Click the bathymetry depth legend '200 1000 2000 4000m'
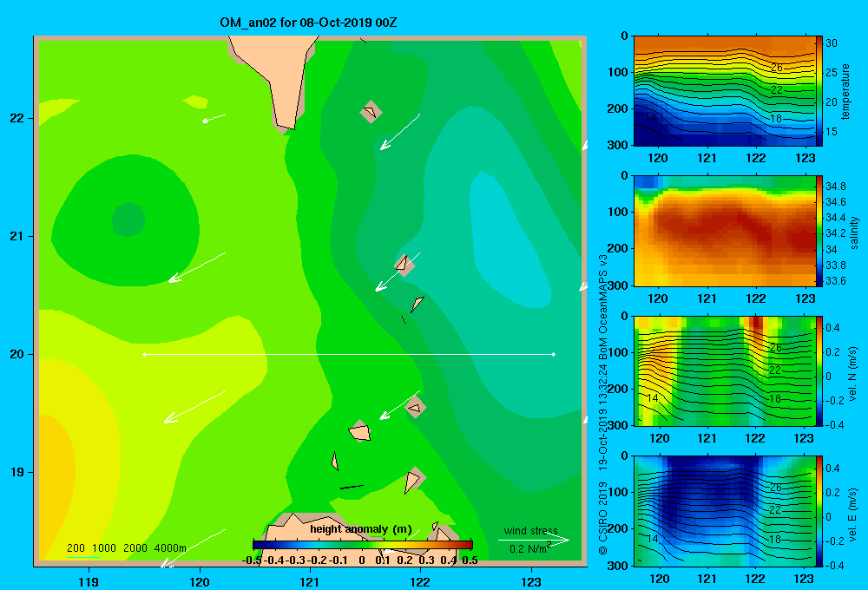This screenshot has height=590, width=868. click(x=127, y=548)
